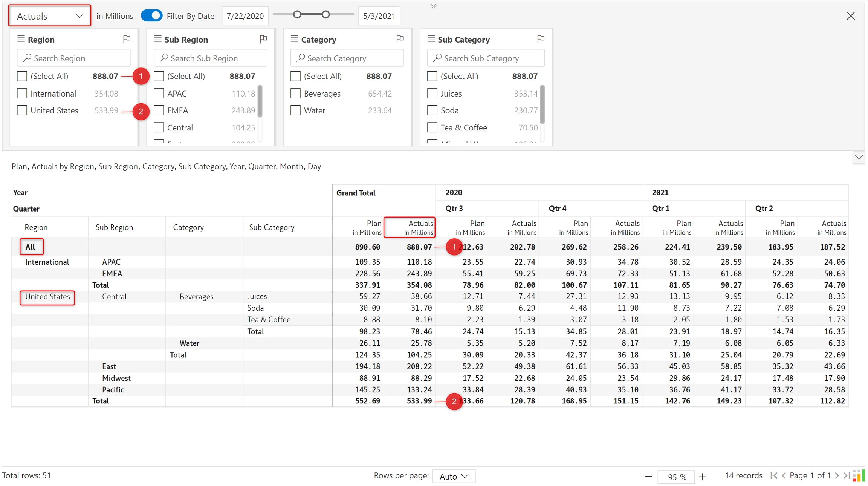
Task: Open the Actuals measure dropdown
Action: pos(49,16)
